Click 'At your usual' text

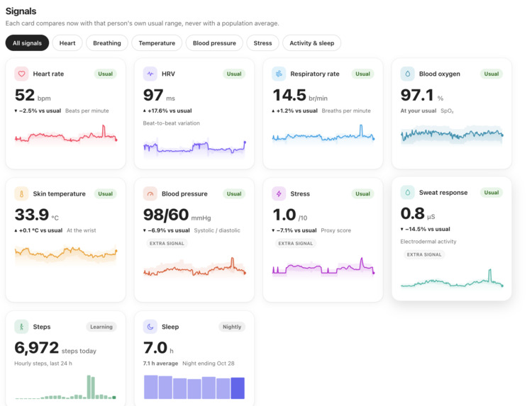tap(419, 111)
